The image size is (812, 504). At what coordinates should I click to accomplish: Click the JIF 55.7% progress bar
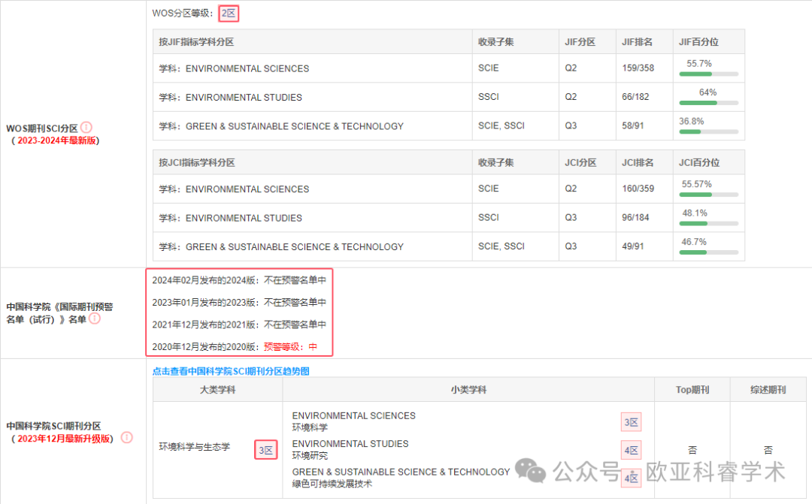[708, 74]
